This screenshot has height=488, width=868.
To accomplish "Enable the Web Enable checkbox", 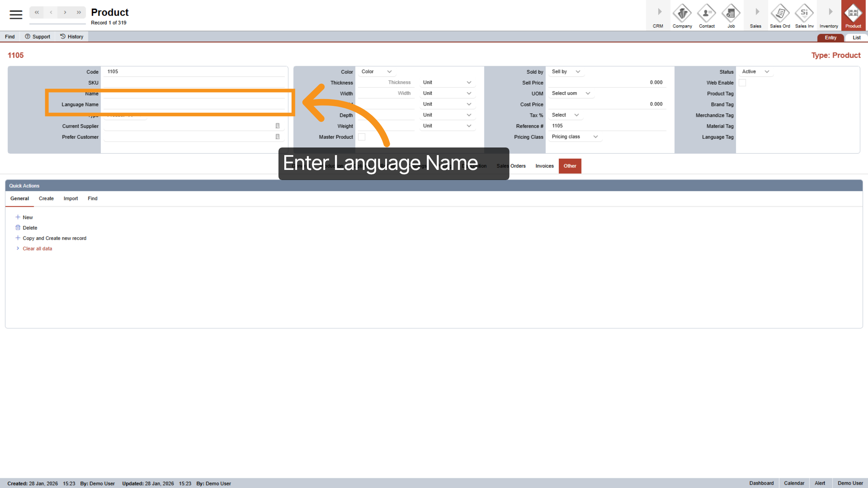I will [743, 82].
